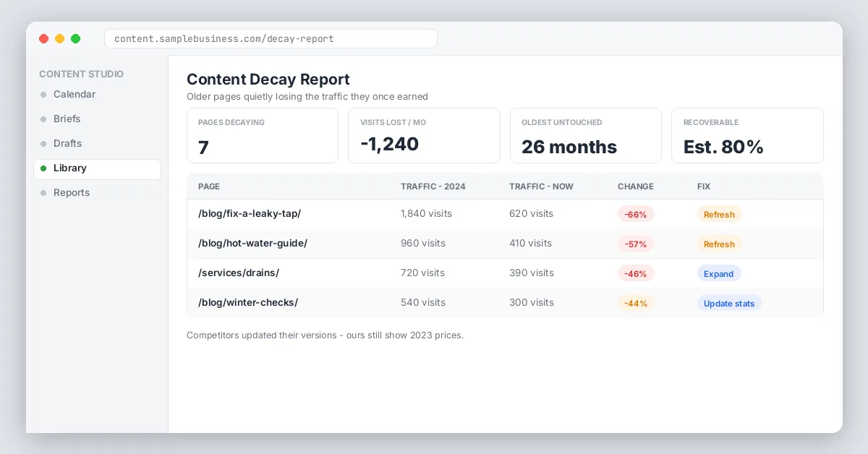The height and width of the screenshot is (454, 868).
Task: Click Refresh badge for fix-a-leaky-tap
Action: coord(719,214)
